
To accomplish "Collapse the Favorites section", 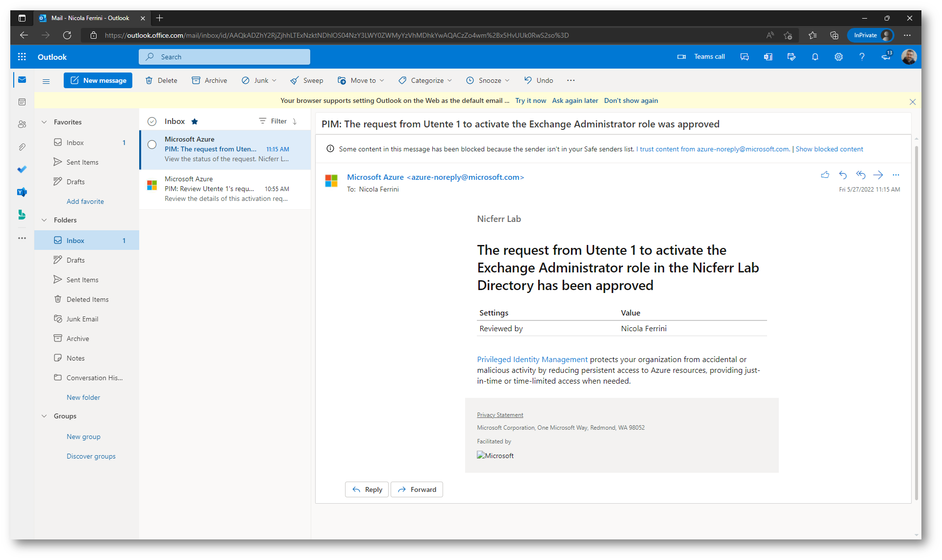I will coord(44,122).
